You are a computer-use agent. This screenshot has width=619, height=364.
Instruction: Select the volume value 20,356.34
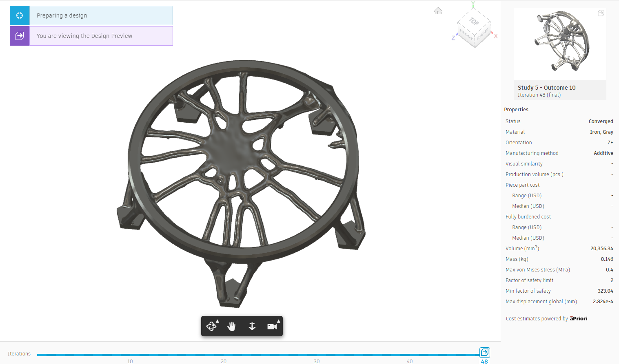pos(602,249)
